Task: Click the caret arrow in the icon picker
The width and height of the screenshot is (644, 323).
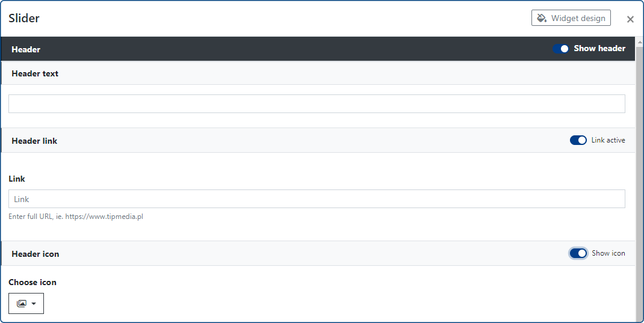Action: coord(34,304)
